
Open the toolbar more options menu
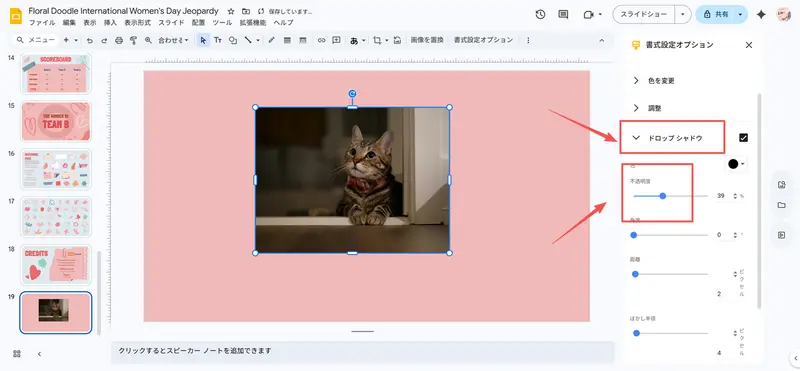[528, 40]
